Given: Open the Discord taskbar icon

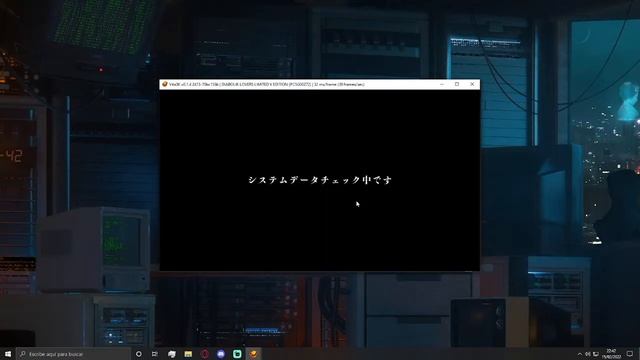Looking at the screenshot, I should [221, 354].
